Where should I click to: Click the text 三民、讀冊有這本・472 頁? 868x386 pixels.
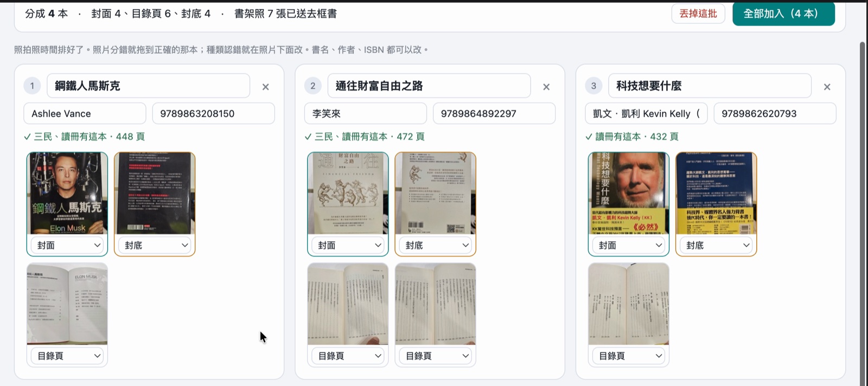pyautogui.click(x=370, y=137)
